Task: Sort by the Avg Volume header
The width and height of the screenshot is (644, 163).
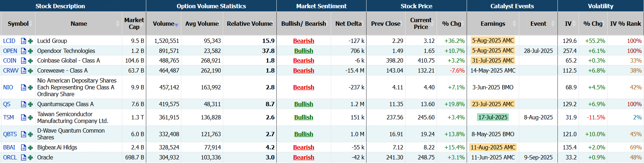Action: pyautogui.click(x=202, y=24)
